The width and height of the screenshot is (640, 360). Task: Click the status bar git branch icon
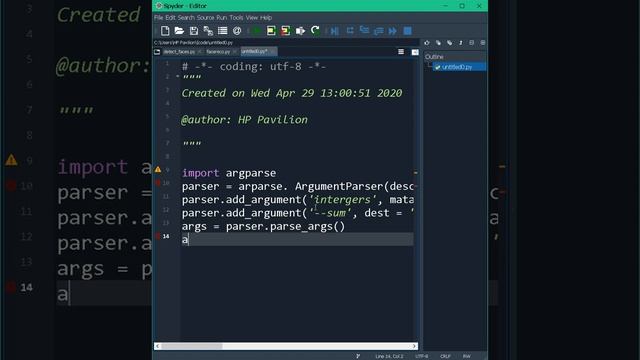(x=358, y=356)
